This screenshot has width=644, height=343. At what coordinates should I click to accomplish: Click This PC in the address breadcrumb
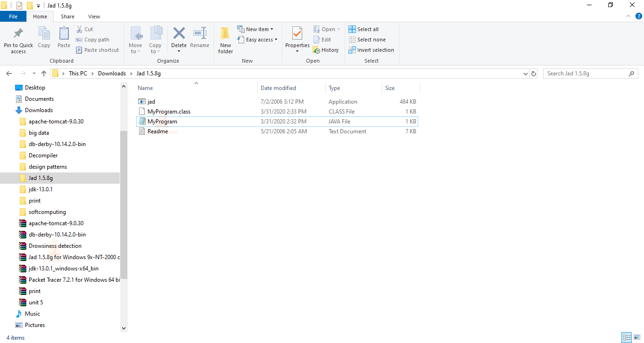78,73
